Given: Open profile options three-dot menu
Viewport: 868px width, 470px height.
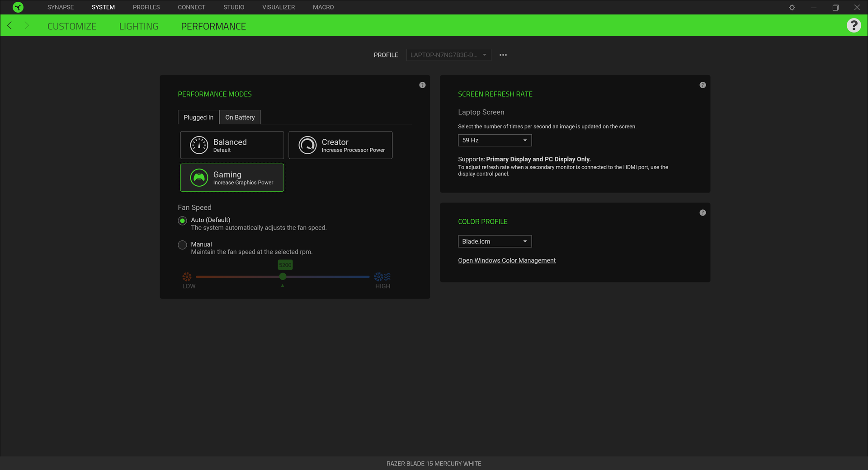Looking at the screenshot, I should pyautogui.click(x=503, y=55).
